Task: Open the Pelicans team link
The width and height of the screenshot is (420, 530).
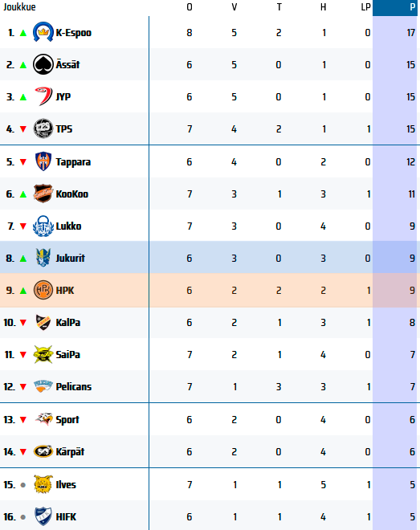Action: [x=73, y=387]
